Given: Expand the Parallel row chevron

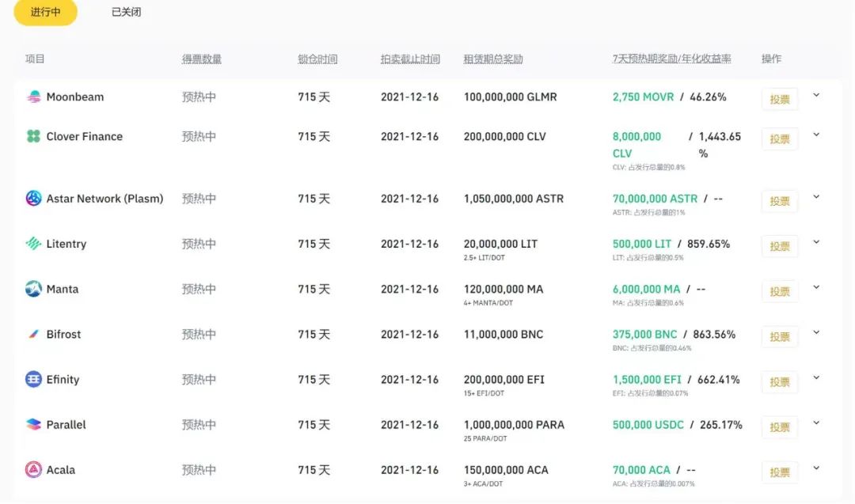Looking at the screenshot, I should (816, 423).
